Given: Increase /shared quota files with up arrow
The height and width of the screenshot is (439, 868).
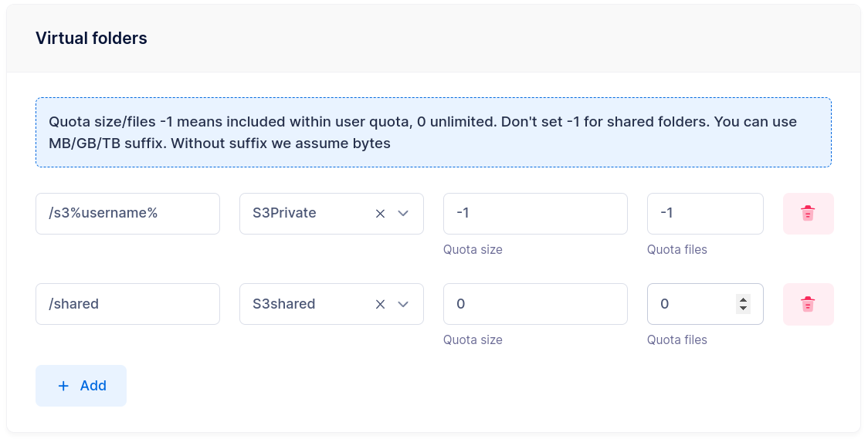Looking at the screenshot, I should click(743, 299).
